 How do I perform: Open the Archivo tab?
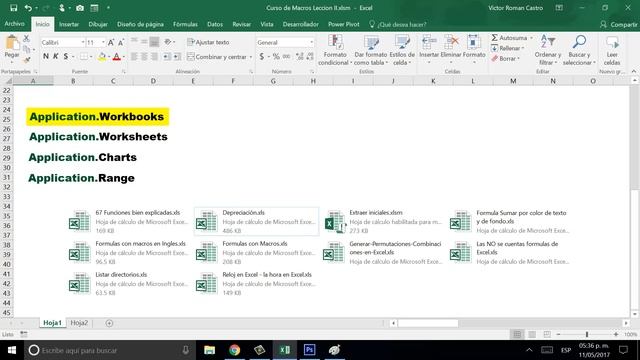point(15,24)
